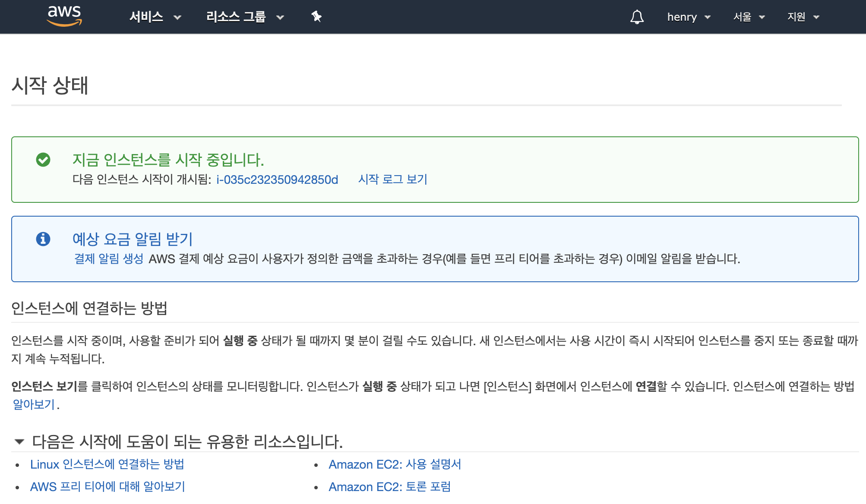Expand the henry account dropdown
The width and height of the screenshot is (866, 504).
(x=689, y=17)
